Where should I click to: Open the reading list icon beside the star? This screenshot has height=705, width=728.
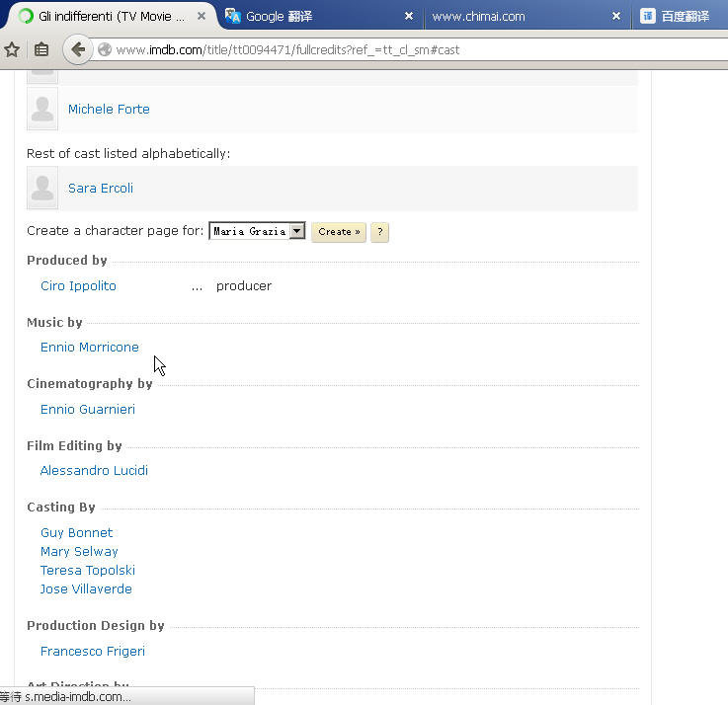(41, 49)
